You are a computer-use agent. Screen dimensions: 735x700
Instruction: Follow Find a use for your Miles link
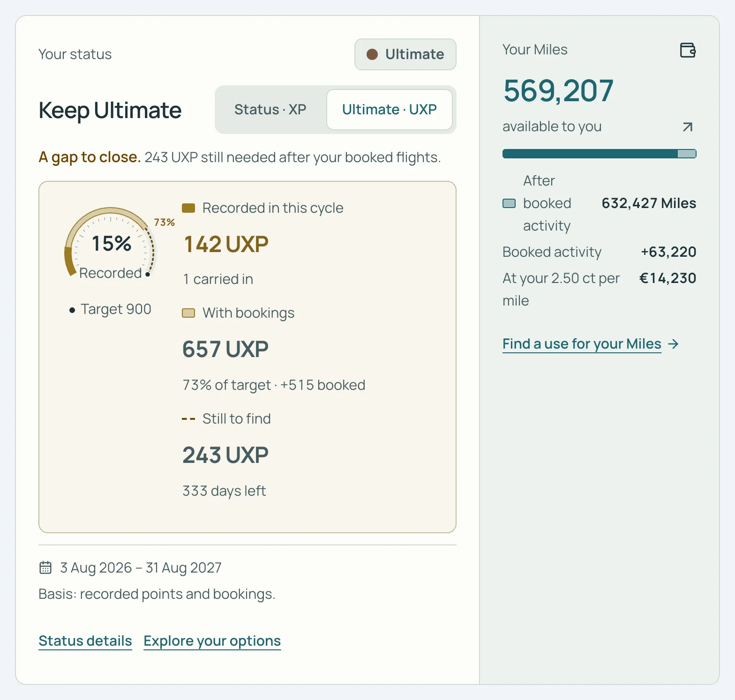pos(582,344)
